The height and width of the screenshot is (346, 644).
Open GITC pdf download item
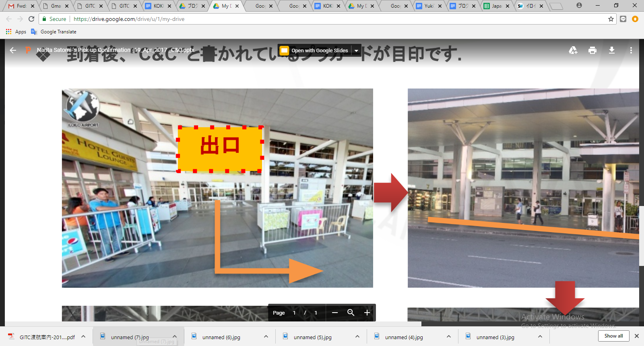pyautogui.click(x=42, y=337)
